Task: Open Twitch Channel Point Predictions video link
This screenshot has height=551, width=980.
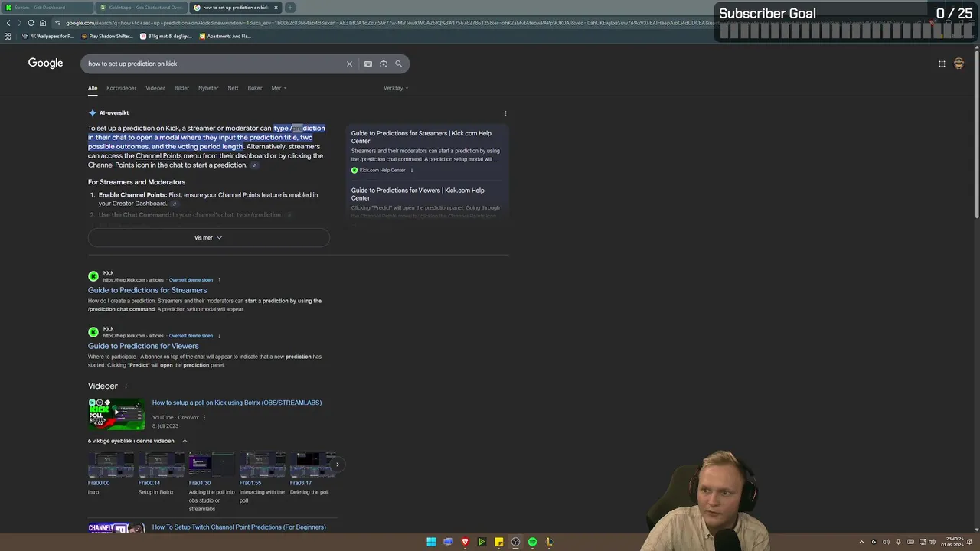Action: tap(239, 527)
